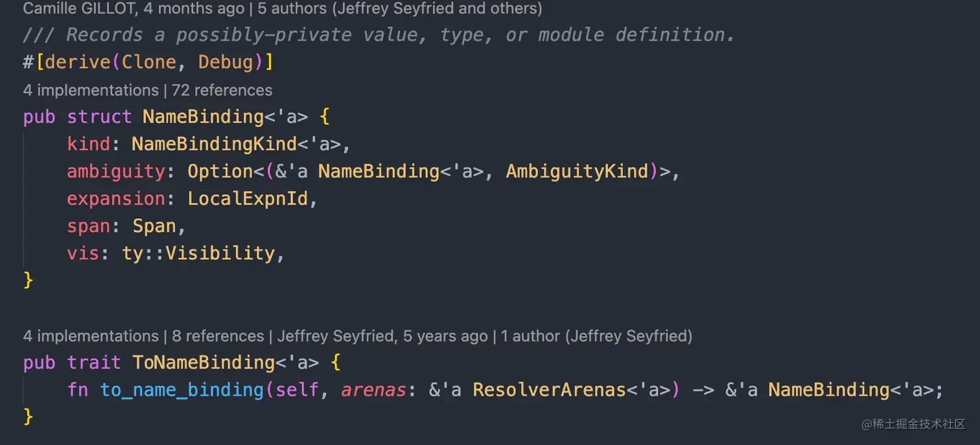Click 'NameBinding' in the function return type
980x445 pixels.
[x=829, y=389]
